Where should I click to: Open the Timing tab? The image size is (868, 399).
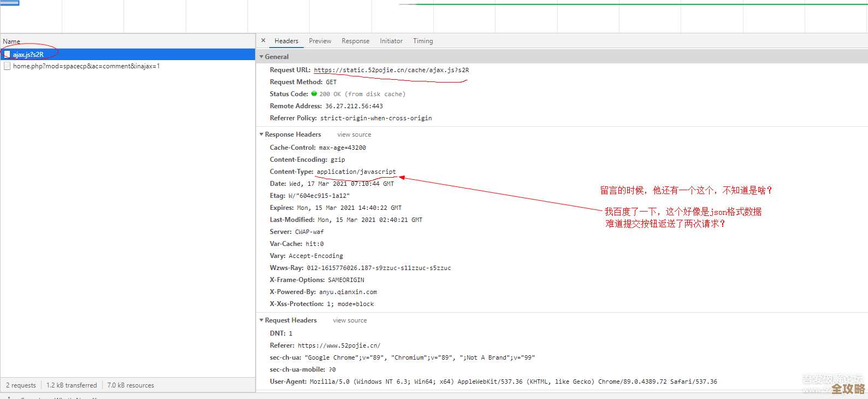pyautogui.click(x=423, y=41)
